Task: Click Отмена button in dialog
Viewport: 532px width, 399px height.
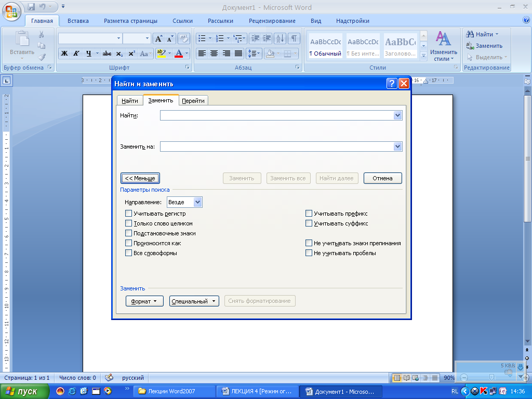Action: click(x=383, y=178)
